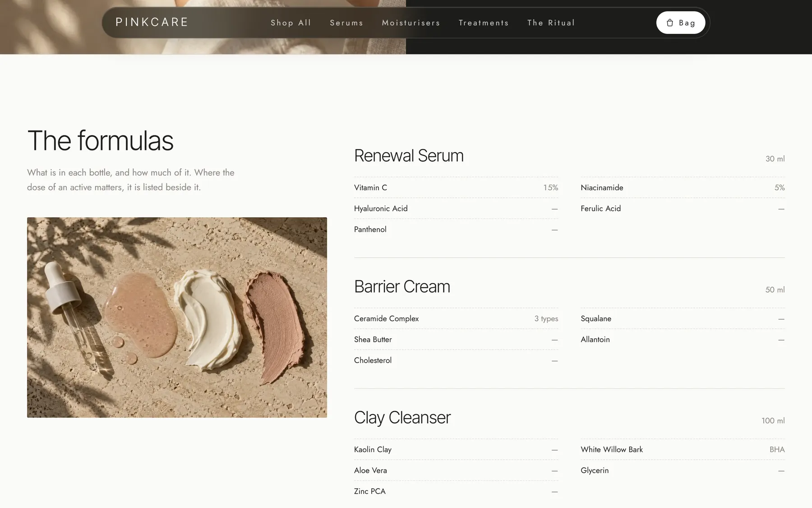This screenshot has height=508, width=812.
Task: Click the 5% Niacinamide dose
Action: coord(780,187)
